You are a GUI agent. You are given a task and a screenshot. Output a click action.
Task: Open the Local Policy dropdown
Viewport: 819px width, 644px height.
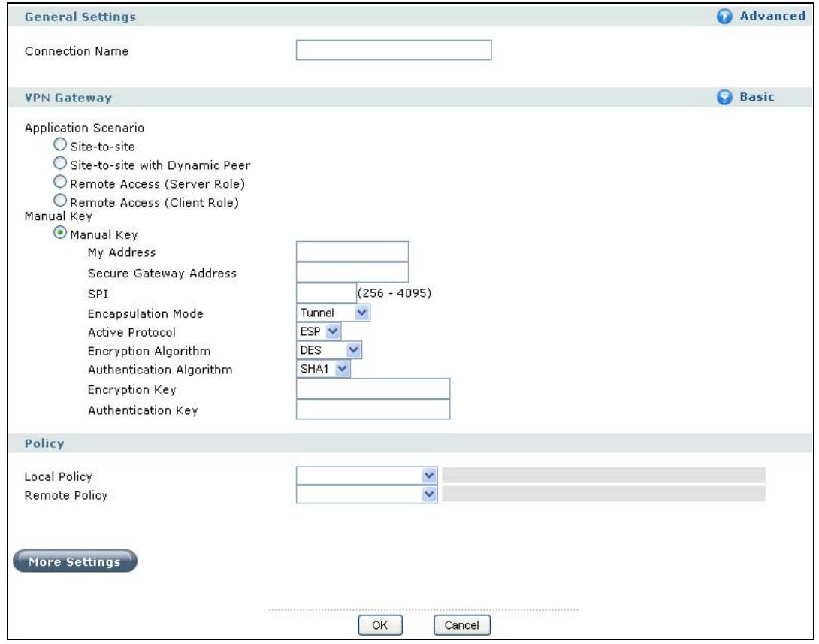[366, 476]
